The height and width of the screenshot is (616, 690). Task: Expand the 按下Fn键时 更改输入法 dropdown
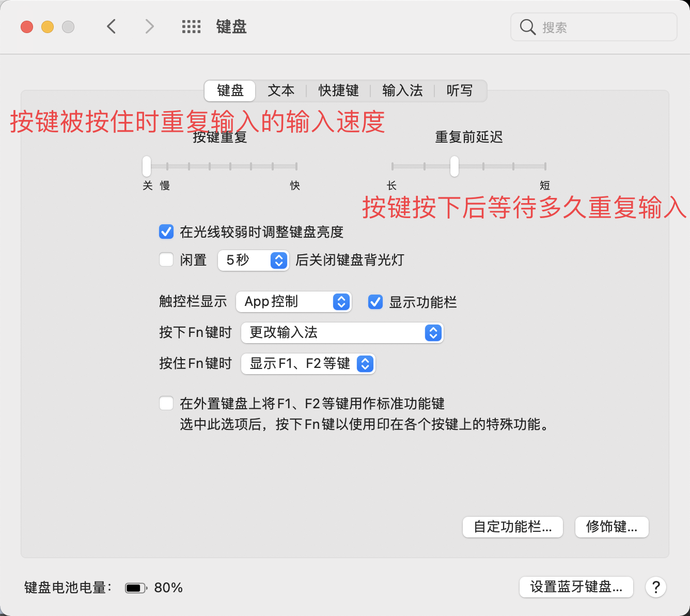[x=342, y=333]
